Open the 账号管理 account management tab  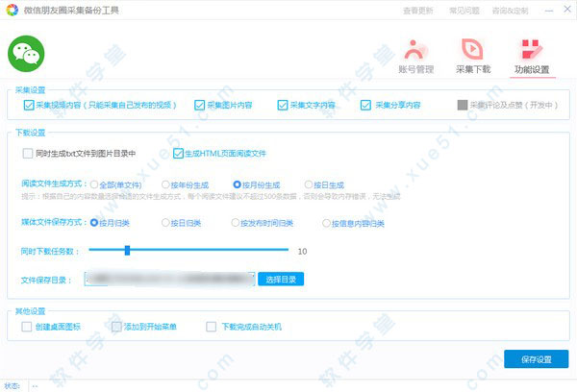[x=416, y=58]
